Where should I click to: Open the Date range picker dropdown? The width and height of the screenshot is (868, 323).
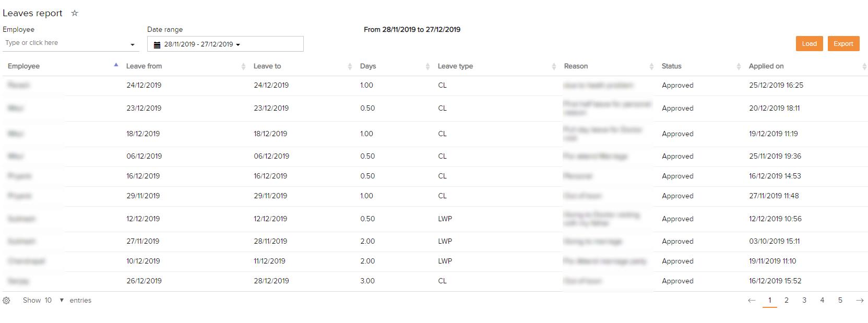[238, 45]
